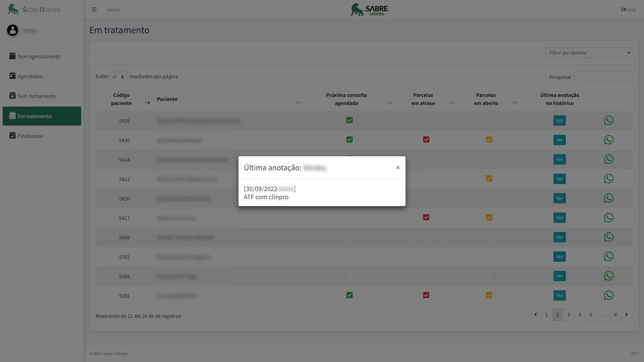The image size is (644, 362).
Task: Click green scheduled checkbox for patient 5430
Action: tap(349, 140)
